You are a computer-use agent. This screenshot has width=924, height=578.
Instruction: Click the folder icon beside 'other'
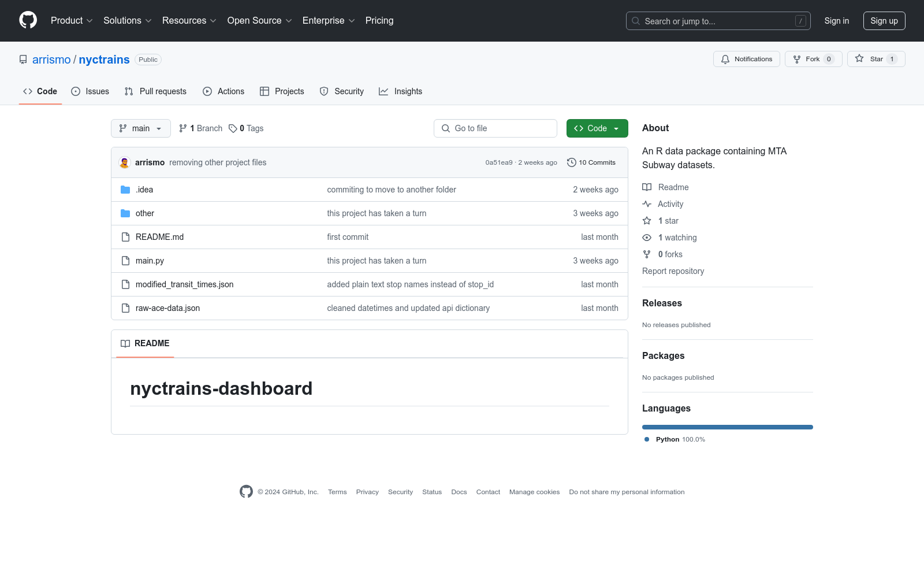[125, 213]
